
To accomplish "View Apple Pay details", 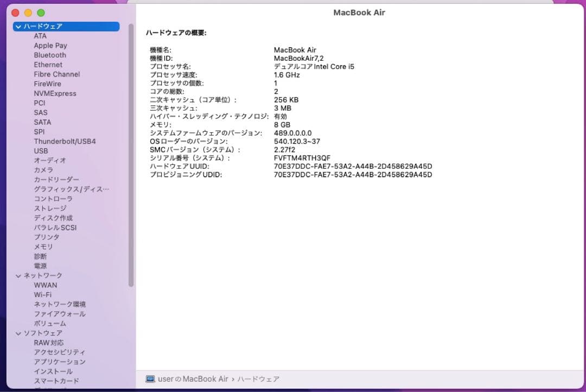I will click(x=50, y=46).
